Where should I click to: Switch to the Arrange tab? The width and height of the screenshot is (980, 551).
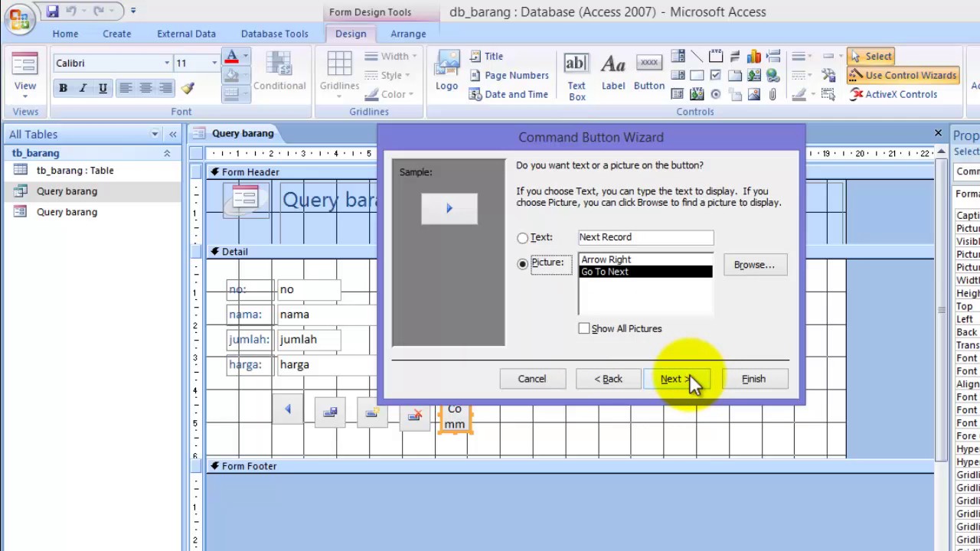[x=408, y=34]
